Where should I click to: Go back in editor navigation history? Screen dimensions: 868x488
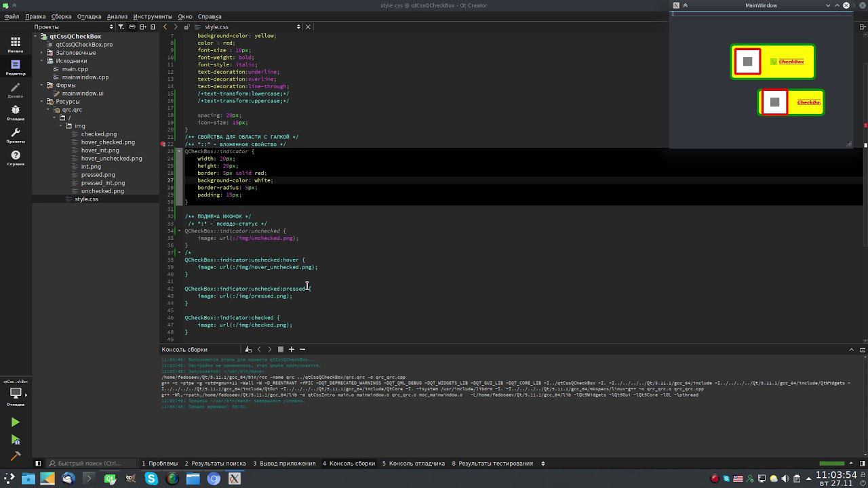[x=165, y=27]
